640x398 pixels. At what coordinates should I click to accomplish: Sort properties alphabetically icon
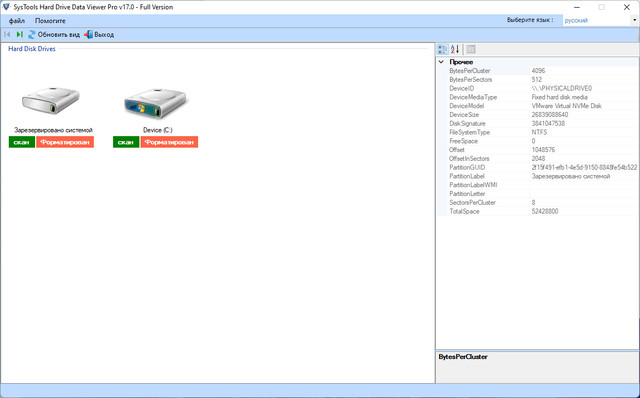[455, 49]
